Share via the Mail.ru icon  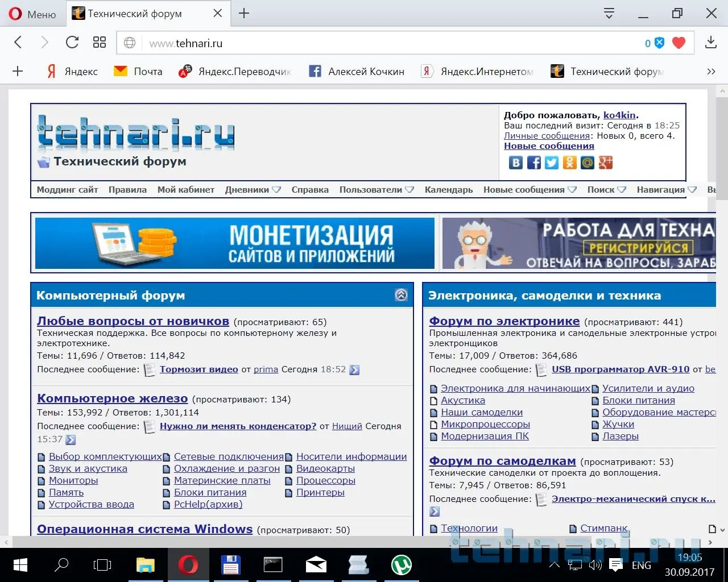[x=588, y=163]
